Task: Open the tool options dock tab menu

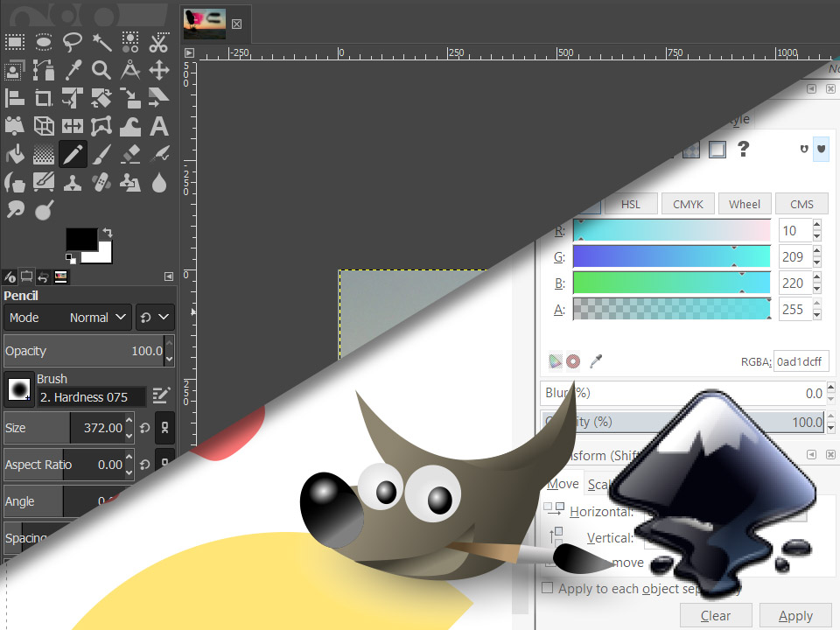Action: point(169,276)
